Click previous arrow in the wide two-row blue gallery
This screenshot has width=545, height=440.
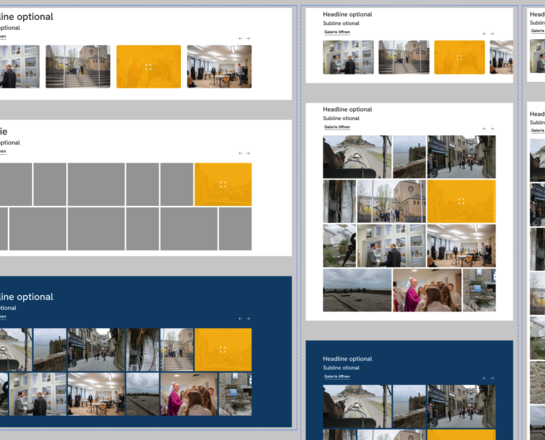point(240,319)
